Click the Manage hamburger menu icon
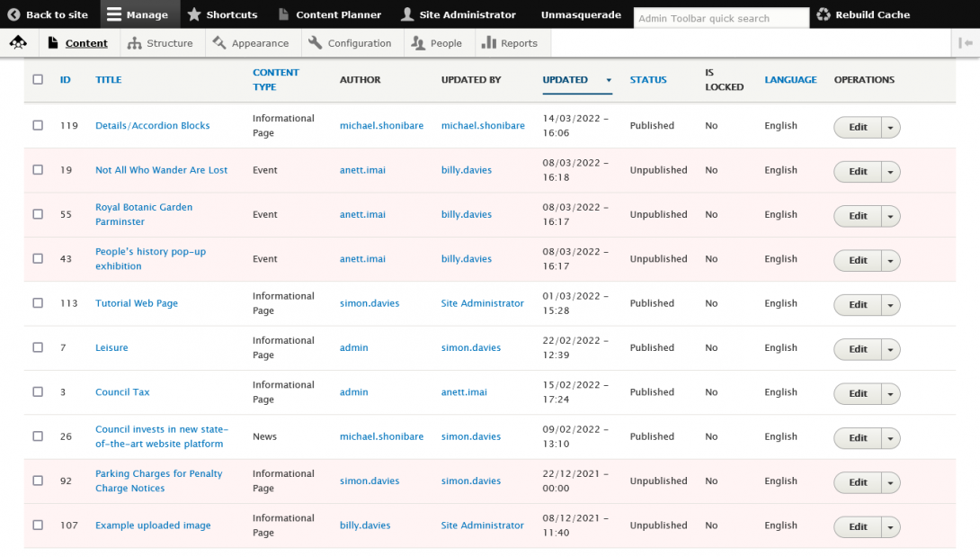Image resolution: width=980 pixels, height=557 pixels. pos(114,14)
